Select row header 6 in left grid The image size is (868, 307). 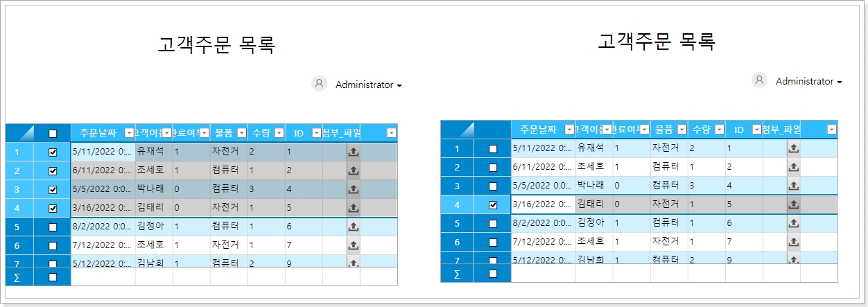point(17,245)
